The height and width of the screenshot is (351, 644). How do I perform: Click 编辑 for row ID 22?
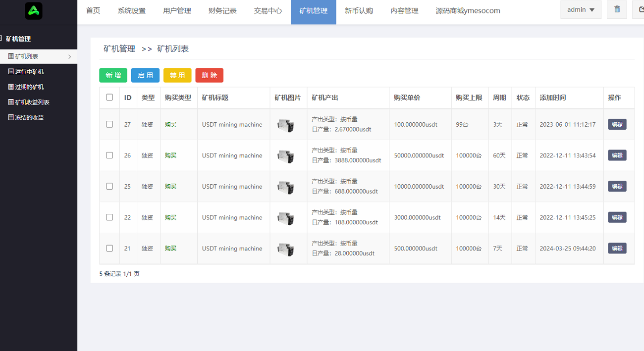click(x=617, y=217)
